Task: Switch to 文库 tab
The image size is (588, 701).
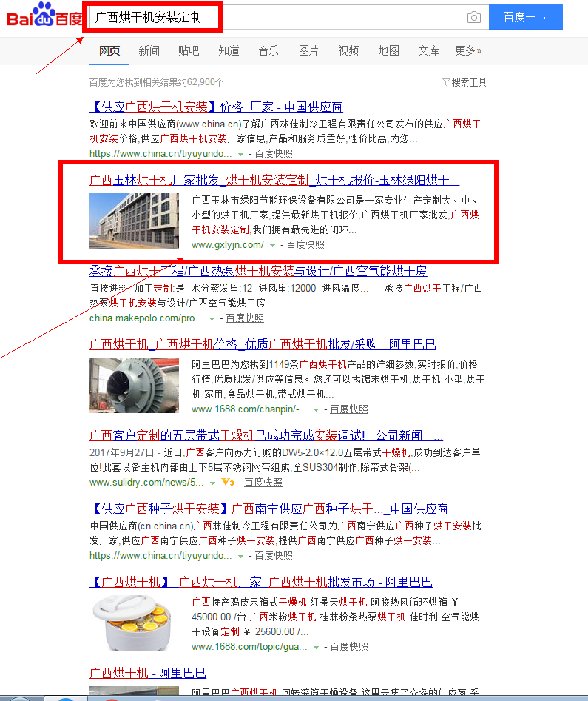Action: 428,50
